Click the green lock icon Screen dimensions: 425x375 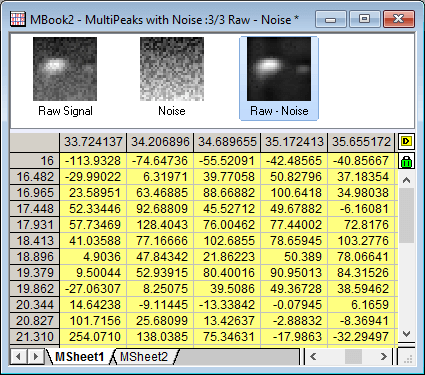(406, 161)
